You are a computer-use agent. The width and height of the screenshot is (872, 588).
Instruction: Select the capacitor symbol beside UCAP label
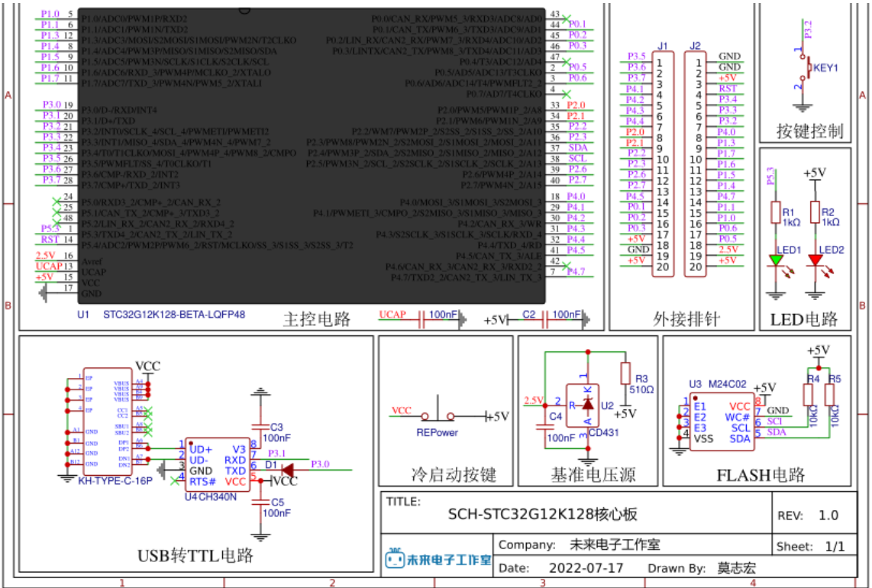point(421,320)
